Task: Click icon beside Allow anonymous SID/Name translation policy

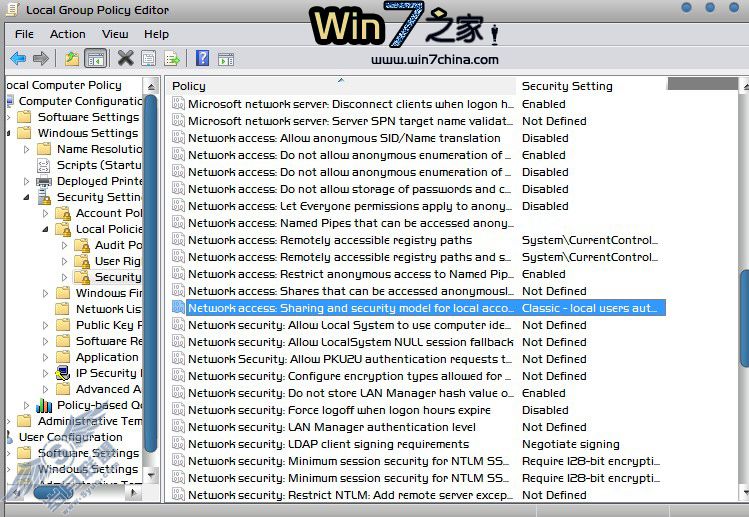Action: (178, 138)
